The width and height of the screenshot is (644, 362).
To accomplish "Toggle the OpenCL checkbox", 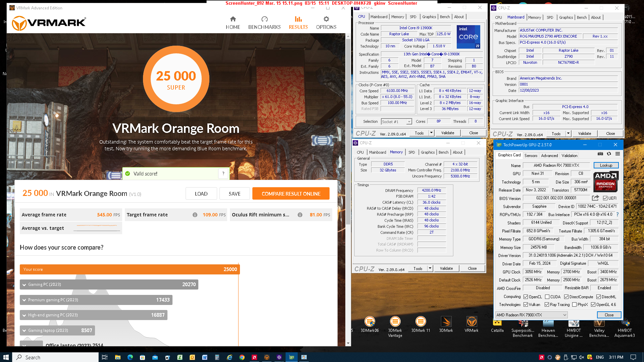I will click(x=526, y=297).
